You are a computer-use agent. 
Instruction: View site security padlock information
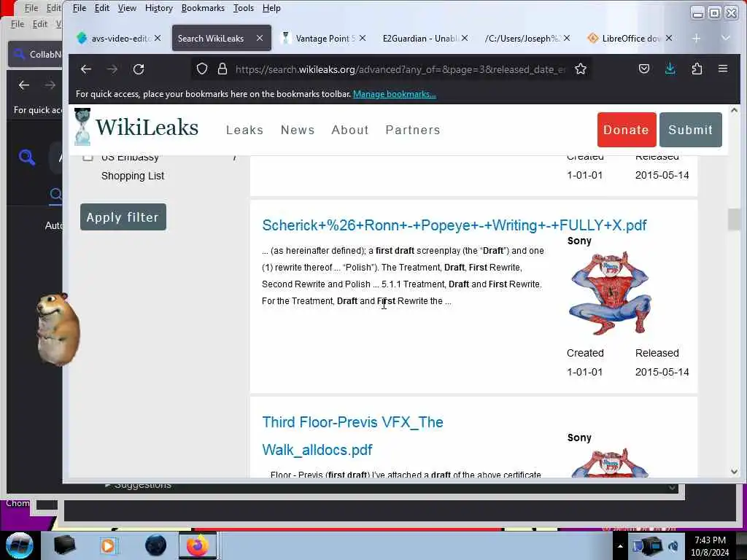(222, 69)
